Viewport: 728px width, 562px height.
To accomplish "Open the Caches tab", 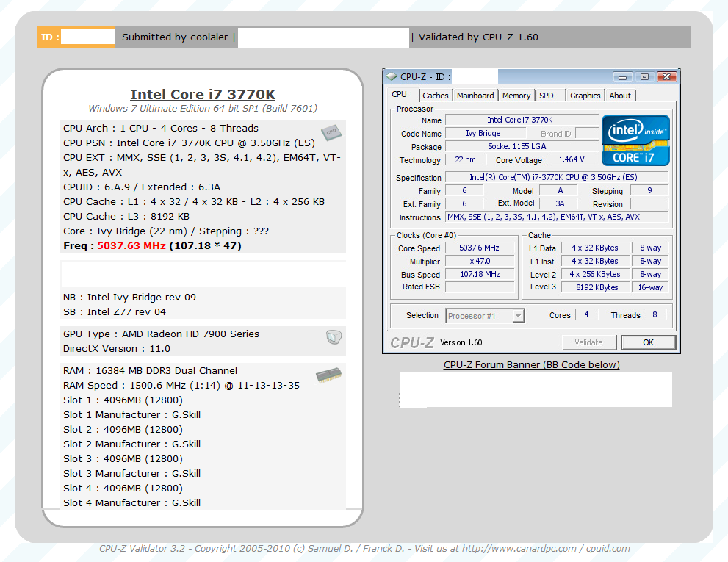I will click(x=436, y=96).
